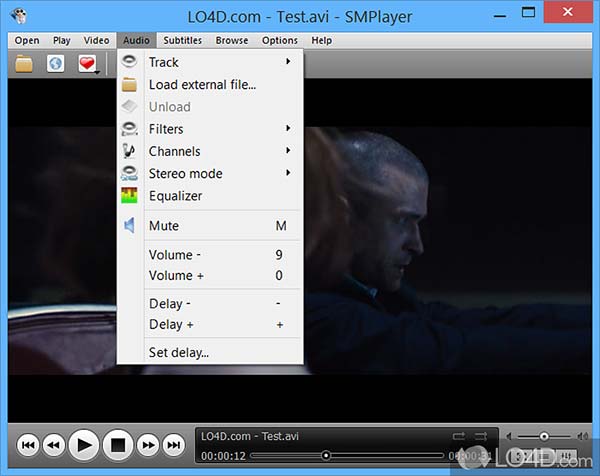Screen dimensions: 600x476
Task: Click the colorful Equalizer icon
Action: click(x=129, y=196)
